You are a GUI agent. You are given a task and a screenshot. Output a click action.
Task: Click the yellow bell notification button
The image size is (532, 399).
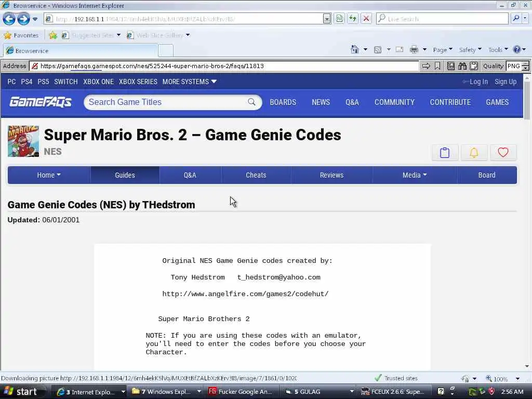click(474, 153)
